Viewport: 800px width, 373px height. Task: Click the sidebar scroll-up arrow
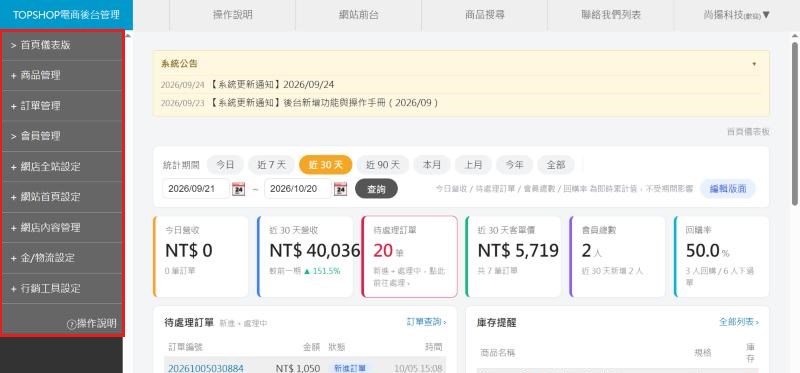pos(128,36)
